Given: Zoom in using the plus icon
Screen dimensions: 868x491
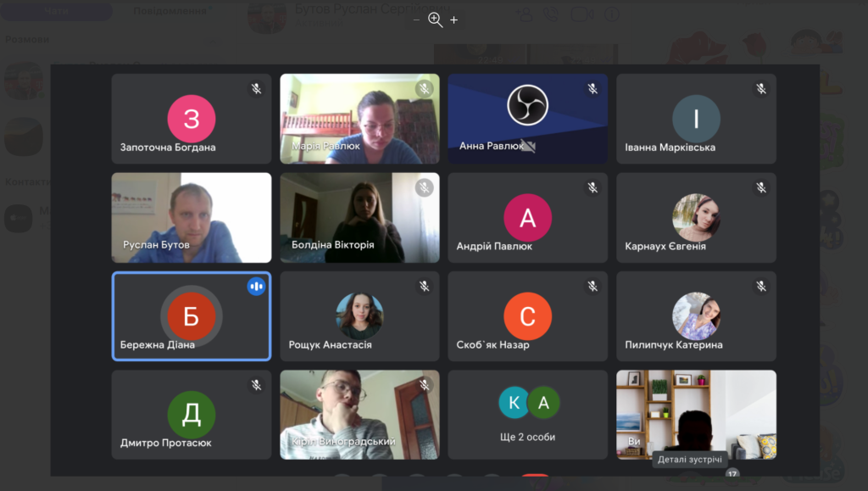Looking at the screenshot, I should click(x=454, y=20).
